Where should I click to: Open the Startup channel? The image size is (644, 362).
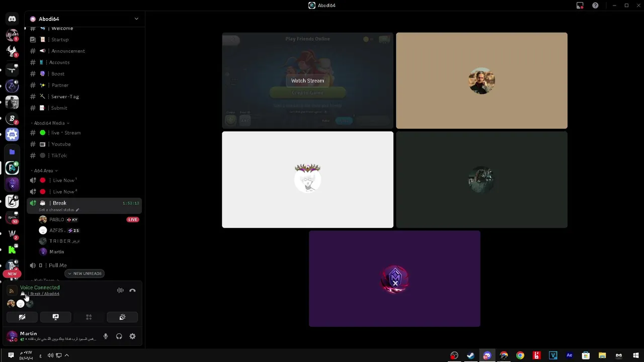pos(84,40)
